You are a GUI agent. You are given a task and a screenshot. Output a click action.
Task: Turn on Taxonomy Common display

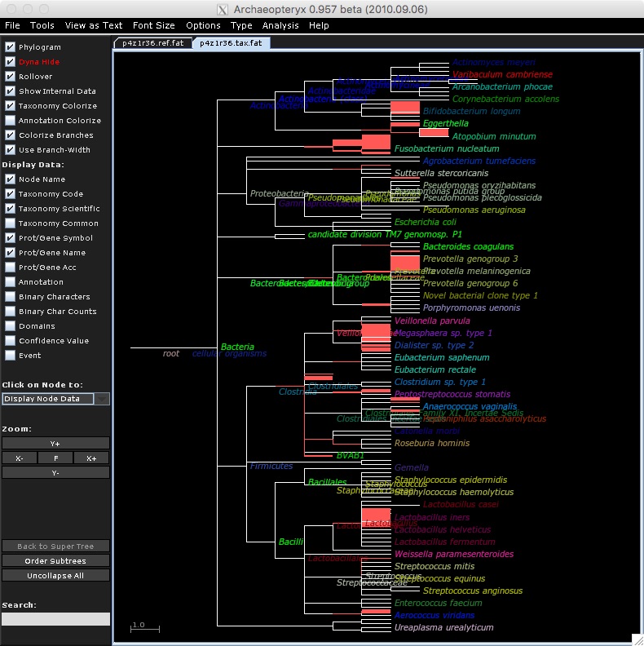[10, 223]
